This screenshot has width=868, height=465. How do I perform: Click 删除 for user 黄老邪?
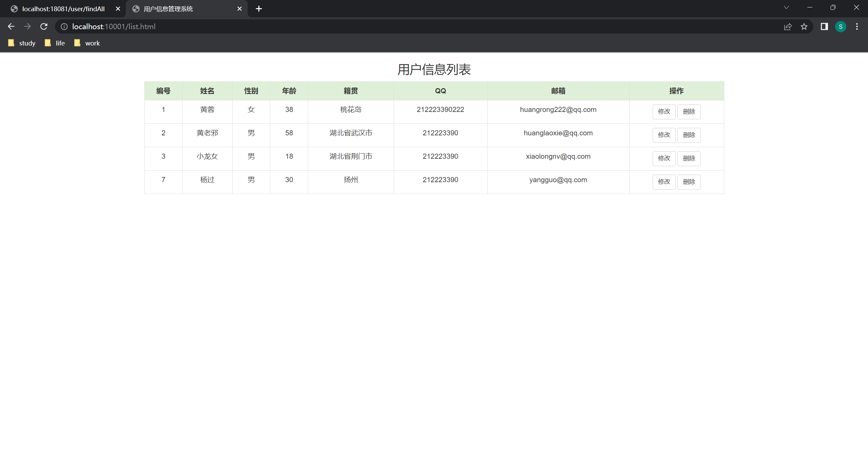tap(689, 135)
